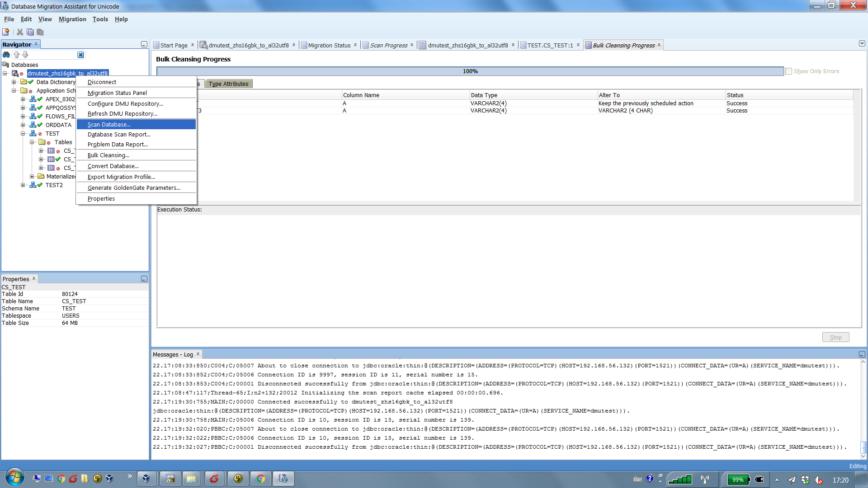
Task: Click the UltraEdit taskbar button
Action: coord(238,479)
